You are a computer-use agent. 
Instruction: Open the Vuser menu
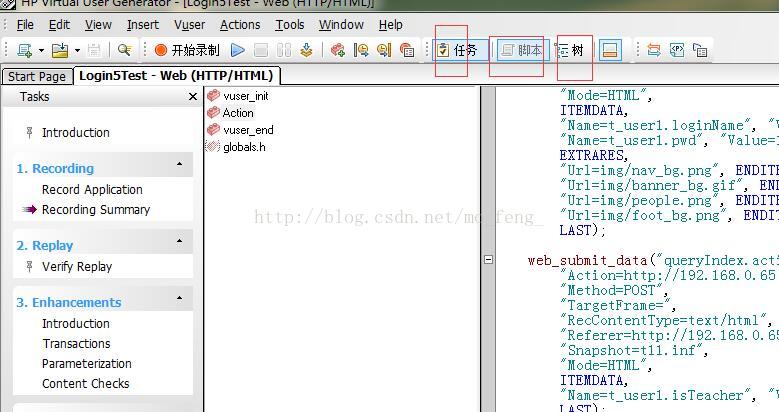pyautogui.click(x=189, y=25)
